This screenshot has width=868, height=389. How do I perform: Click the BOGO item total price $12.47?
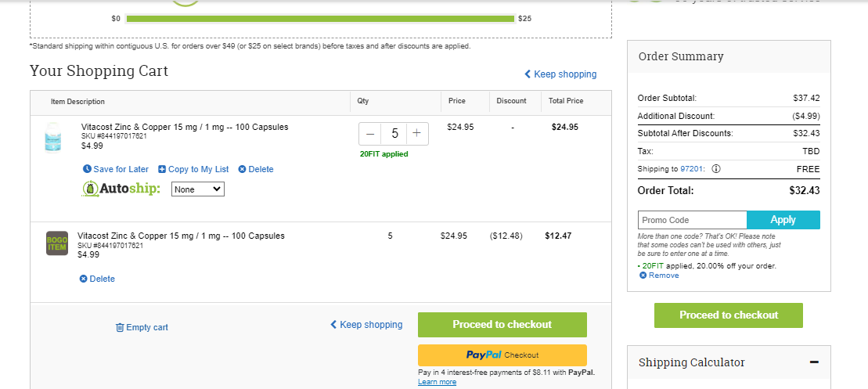[x=558, y=236]
